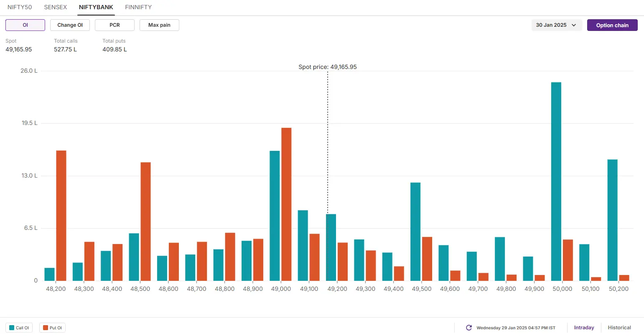Click the 49,000 call OI bar
This screenshot has width=644, height=336.
pos(275,216)
